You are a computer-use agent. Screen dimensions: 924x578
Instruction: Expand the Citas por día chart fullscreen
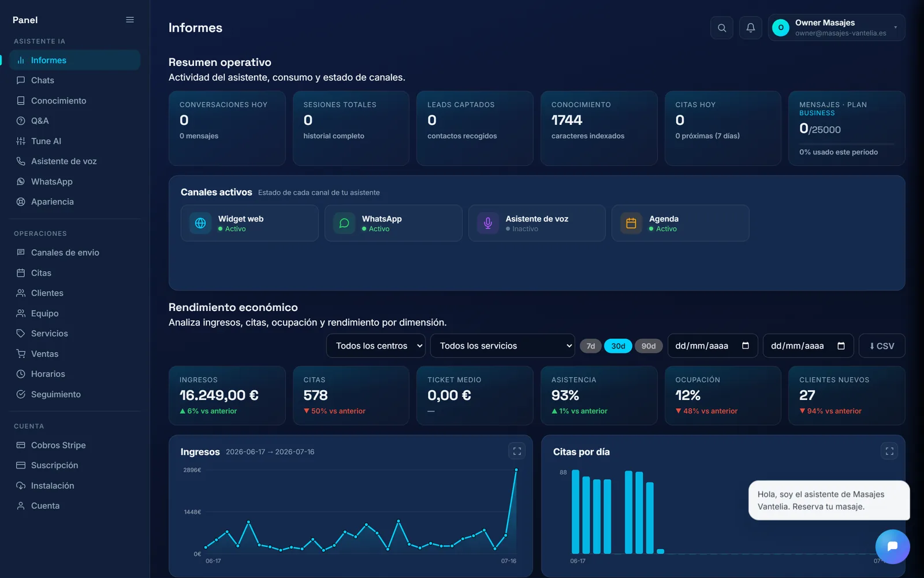pyautogui.click(x=889, y=451)
